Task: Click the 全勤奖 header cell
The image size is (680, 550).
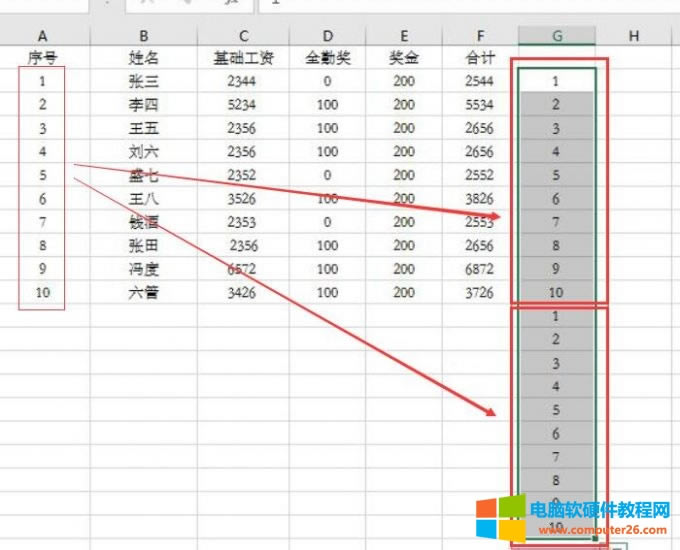Action: pyautogui.click(x=327, y=58)
